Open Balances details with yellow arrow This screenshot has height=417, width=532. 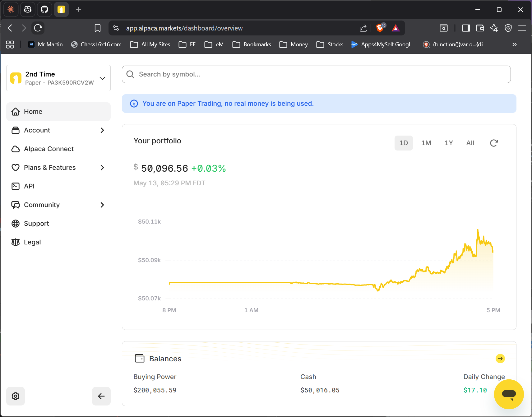click(x=500, y=359)
